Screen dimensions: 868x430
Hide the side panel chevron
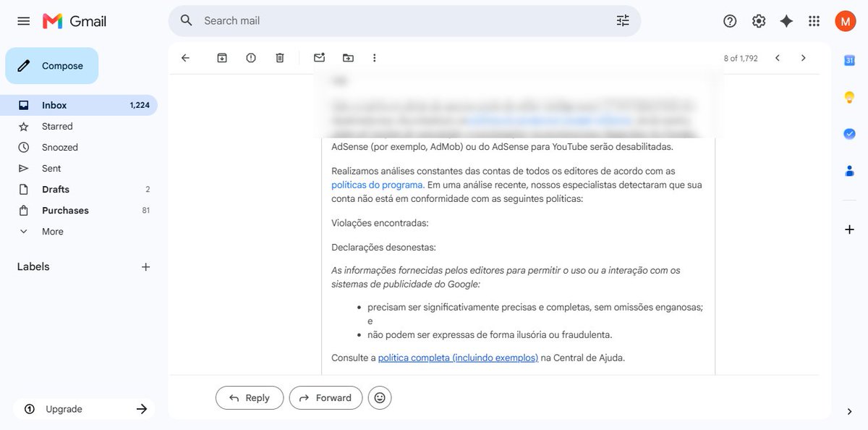pyautogui.click(x=849, y=411)
